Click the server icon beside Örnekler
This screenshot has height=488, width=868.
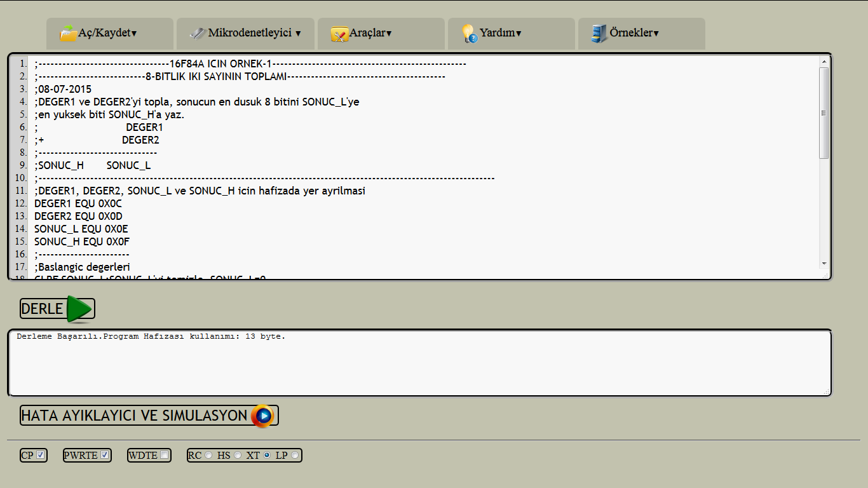tap(599, 33)
